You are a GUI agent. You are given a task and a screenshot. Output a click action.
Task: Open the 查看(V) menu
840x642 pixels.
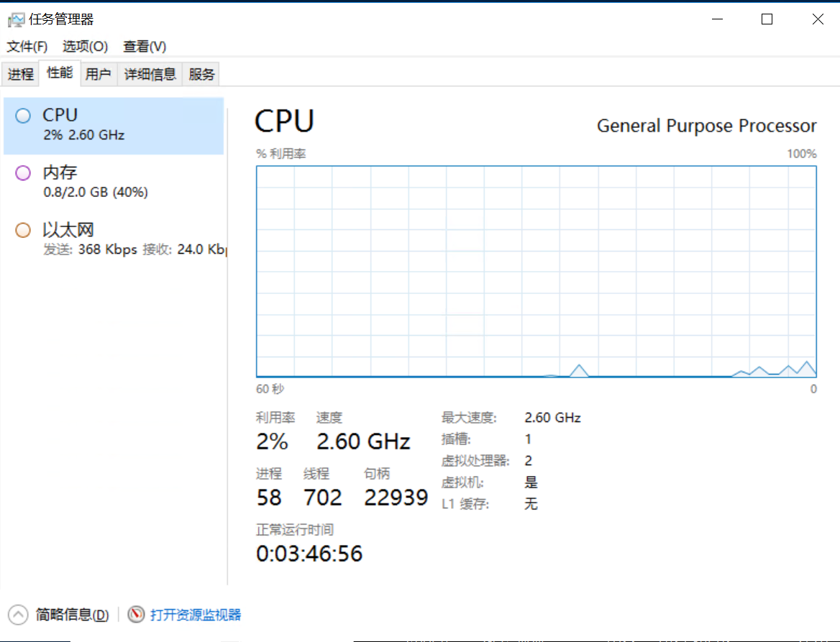click(x=145, y=47)
